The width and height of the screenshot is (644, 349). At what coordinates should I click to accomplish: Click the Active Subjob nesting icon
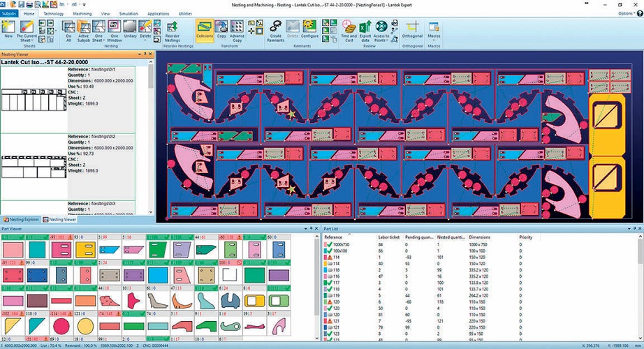click(83, 31)
